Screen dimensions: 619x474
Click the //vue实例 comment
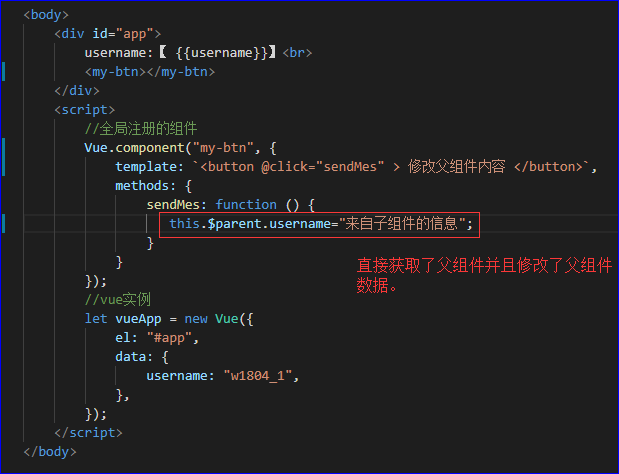click(x=118, y=300)
